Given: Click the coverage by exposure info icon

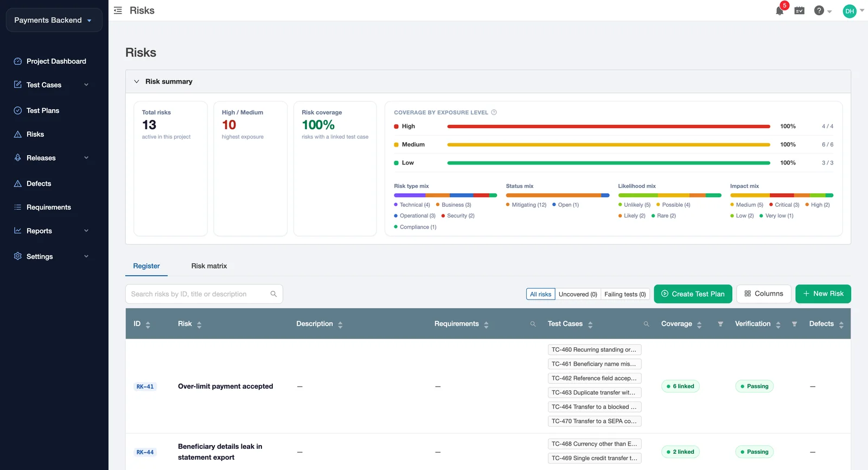Looking at the screenshot, I should (494, 112).
